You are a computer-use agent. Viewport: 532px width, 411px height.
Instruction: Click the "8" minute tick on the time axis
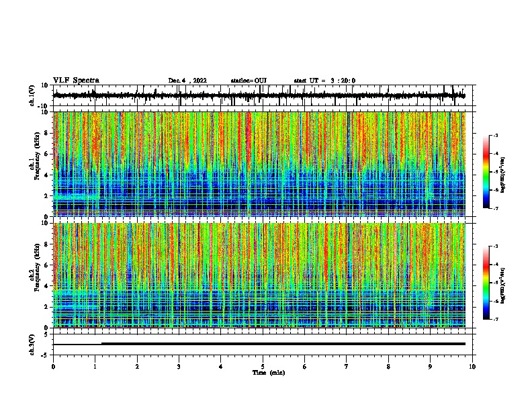coord(388,367)
